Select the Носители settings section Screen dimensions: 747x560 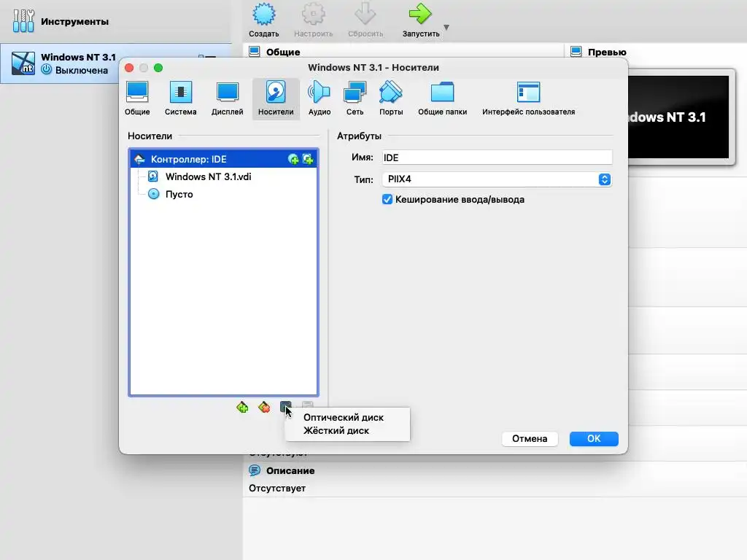pyautogui.click(x=276, y=98)
